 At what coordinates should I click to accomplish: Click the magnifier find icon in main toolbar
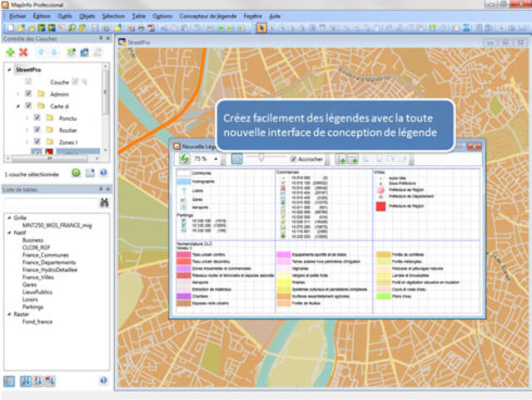pos(72,27)
